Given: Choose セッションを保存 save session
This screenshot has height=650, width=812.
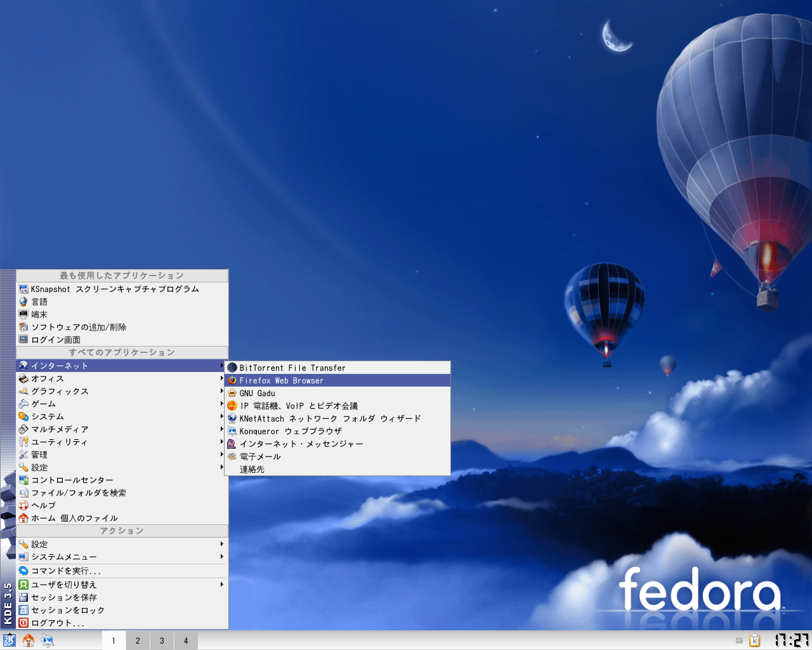Looking at the screenshot, I should coord(122,597).
